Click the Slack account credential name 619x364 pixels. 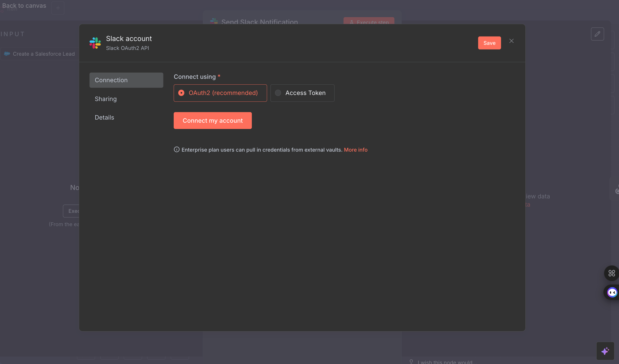tap(129, 39)
